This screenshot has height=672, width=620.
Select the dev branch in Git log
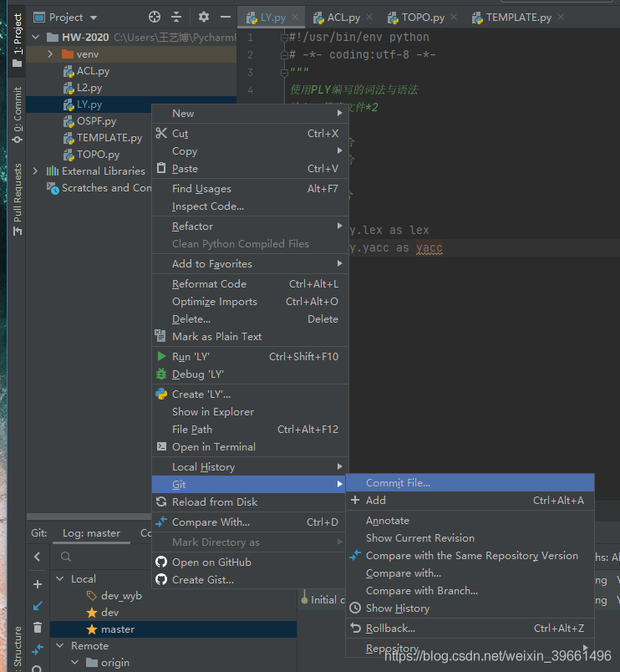coord(109,612)
